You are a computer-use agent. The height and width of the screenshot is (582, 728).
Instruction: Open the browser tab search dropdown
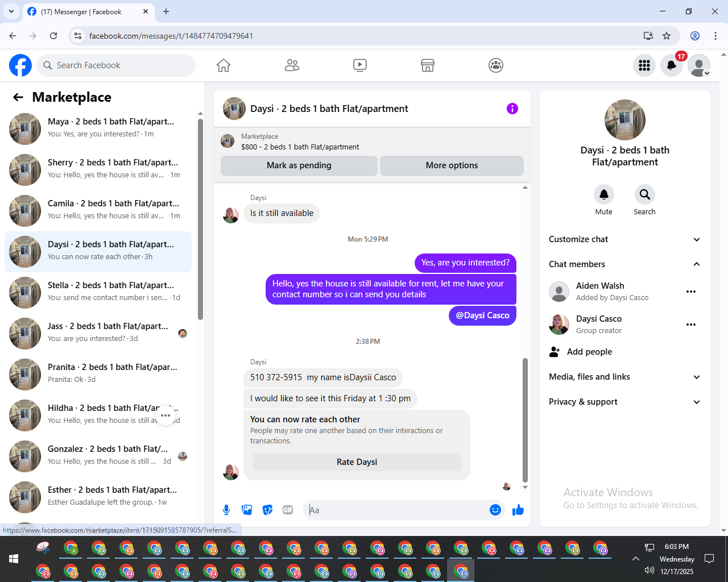(x=11, y=11)
